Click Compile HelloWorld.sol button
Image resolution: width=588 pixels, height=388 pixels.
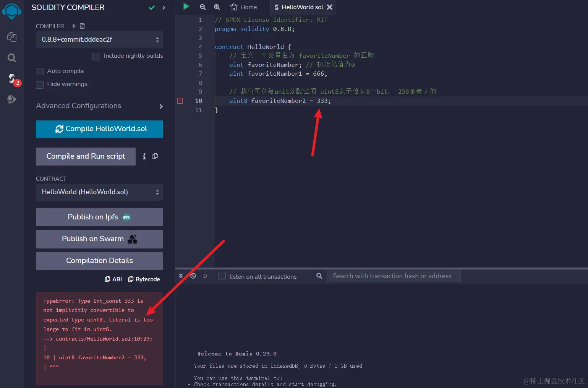99,129
